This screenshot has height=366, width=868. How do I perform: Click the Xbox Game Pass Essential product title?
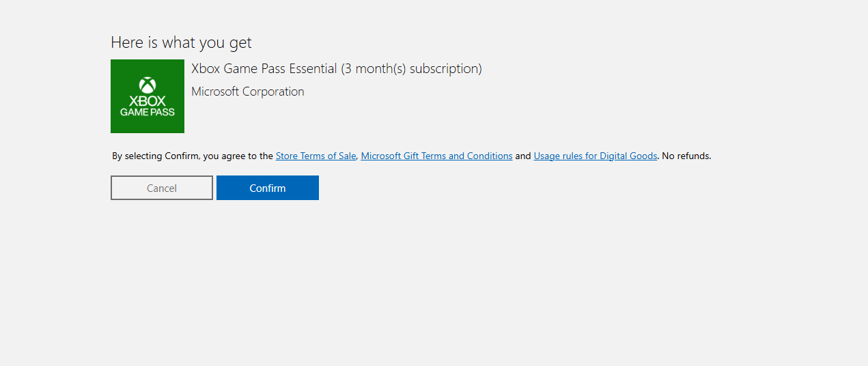(264, 69)
